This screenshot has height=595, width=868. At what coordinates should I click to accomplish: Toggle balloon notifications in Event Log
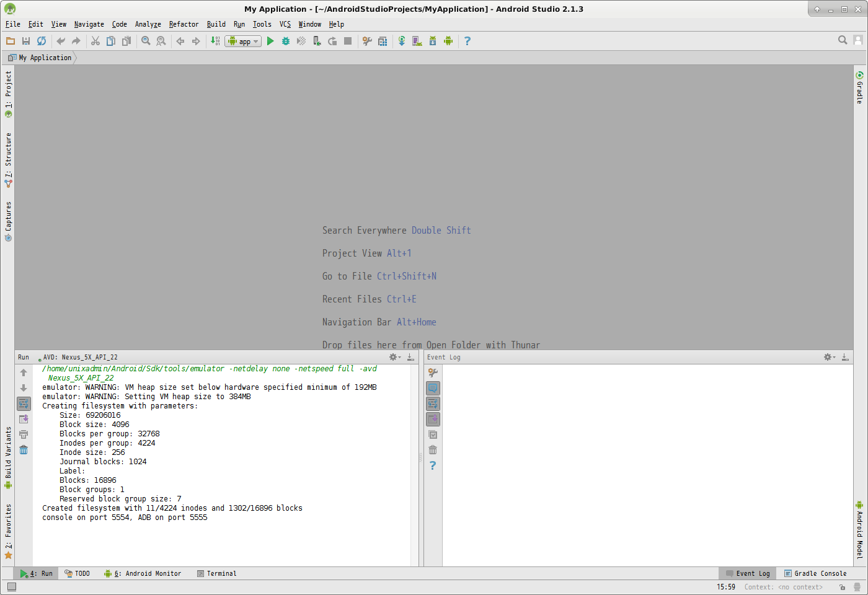(x=433, y=388)
